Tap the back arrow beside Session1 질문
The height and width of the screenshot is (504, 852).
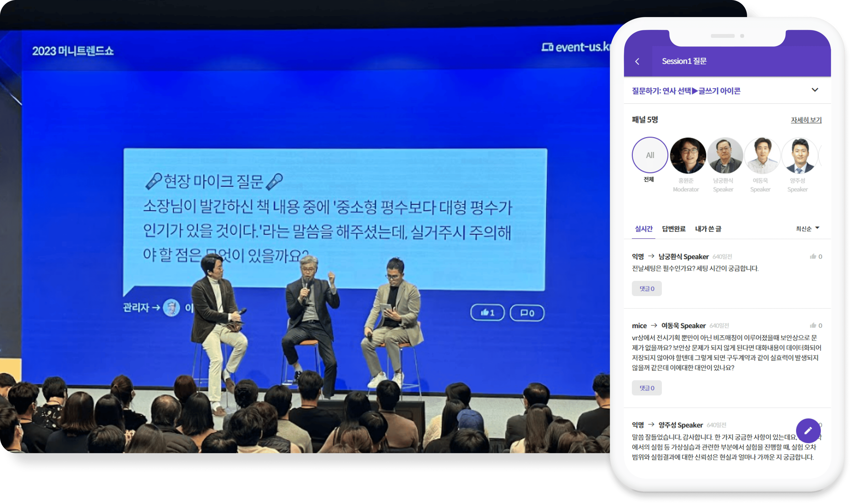(637, 62)
